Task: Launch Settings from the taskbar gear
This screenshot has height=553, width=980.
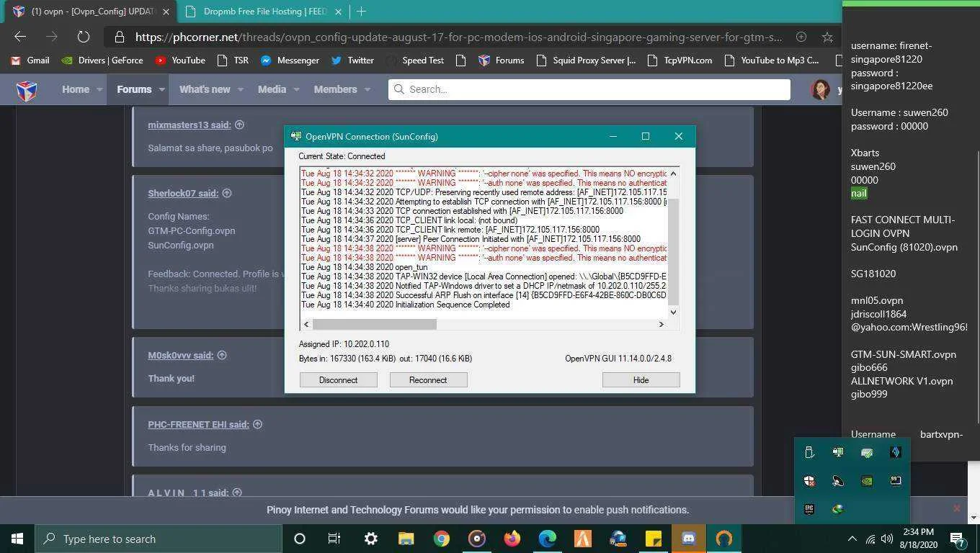Action: [370, 539]
